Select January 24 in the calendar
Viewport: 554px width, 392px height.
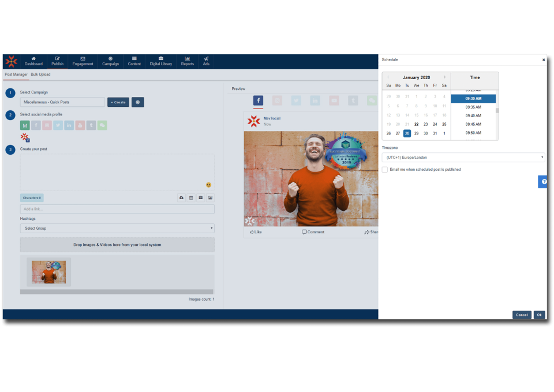[435, 125]
